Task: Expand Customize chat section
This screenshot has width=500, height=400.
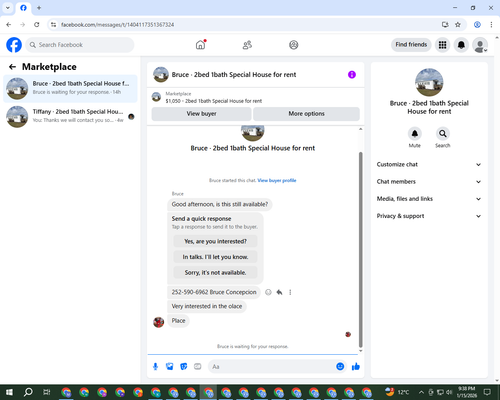Action: tap(429, 164)
